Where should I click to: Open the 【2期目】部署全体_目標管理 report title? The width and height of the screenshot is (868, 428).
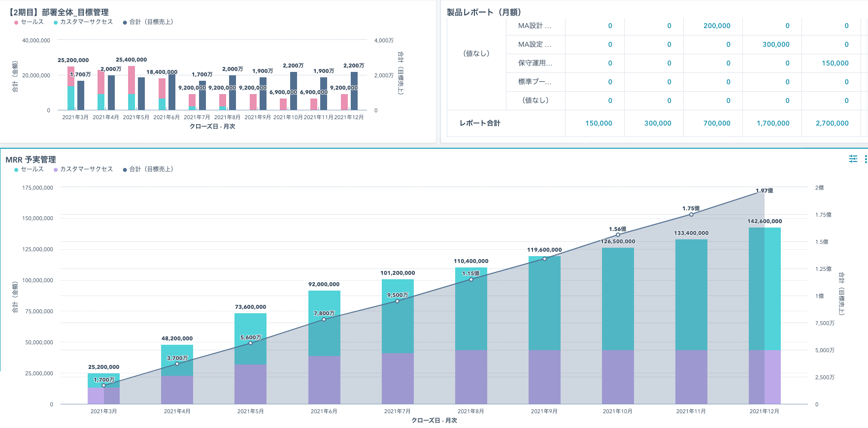coord(57,12)
